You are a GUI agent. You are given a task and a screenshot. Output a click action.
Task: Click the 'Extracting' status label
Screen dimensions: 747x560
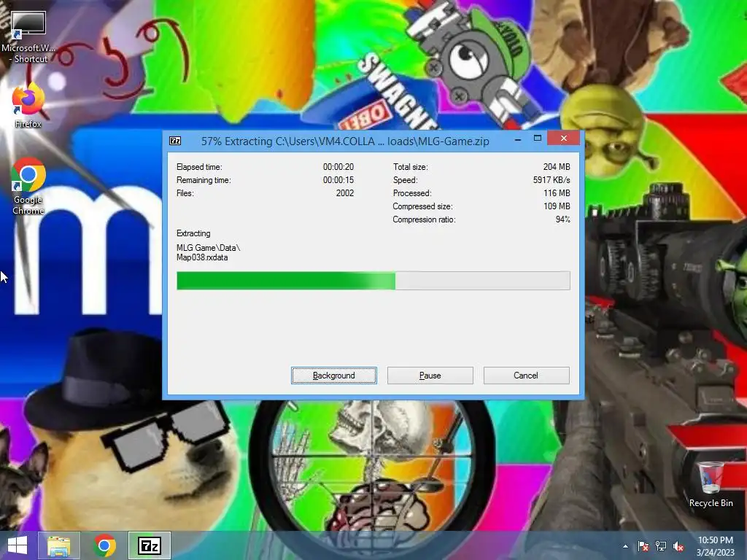(x=193, y=233)
